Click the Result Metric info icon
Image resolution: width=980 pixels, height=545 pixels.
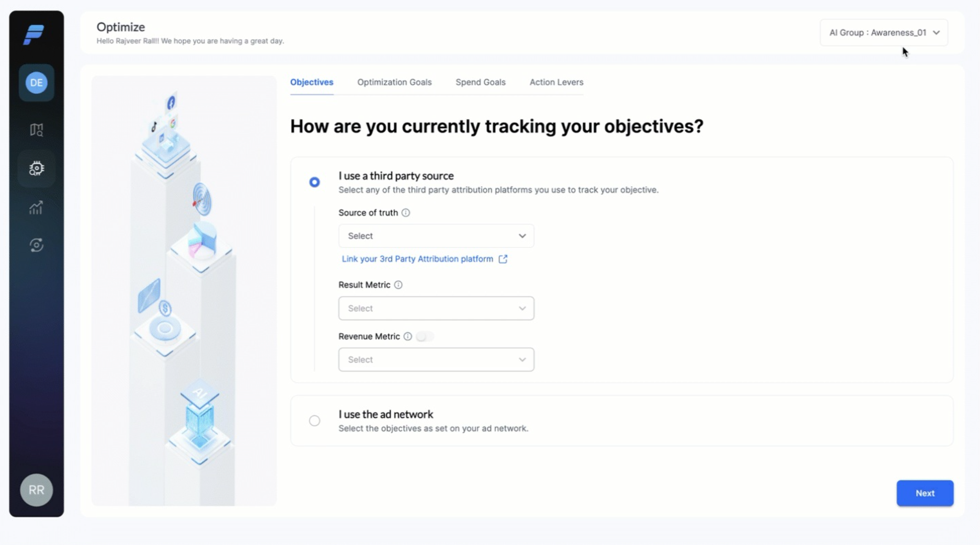point(398,285)
